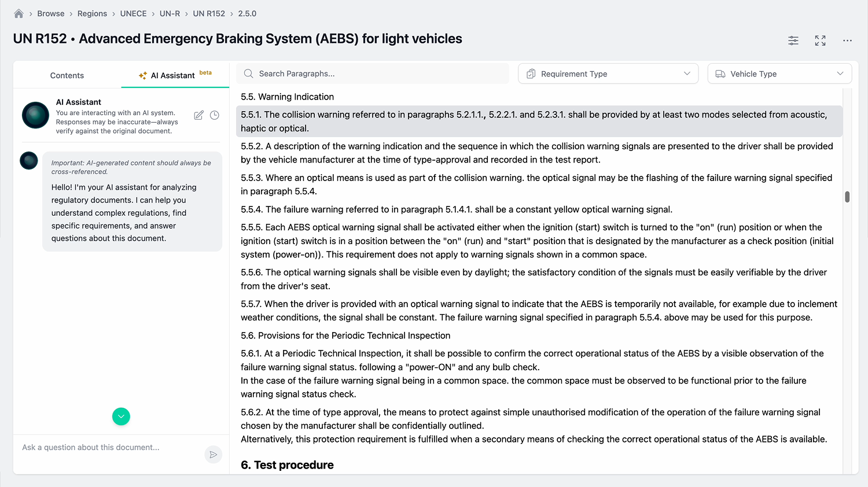Go to UNECE in the breadcrumb trail

pos(133,13)
